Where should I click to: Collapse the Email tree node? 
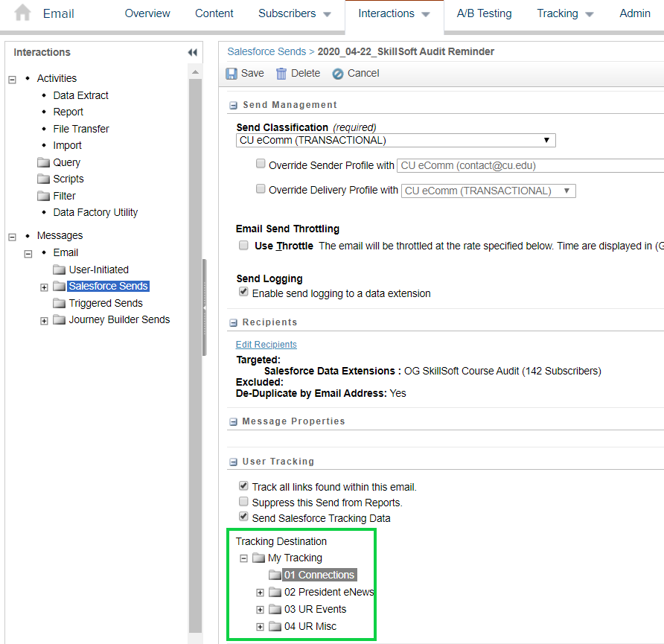(x=28, y=254)
